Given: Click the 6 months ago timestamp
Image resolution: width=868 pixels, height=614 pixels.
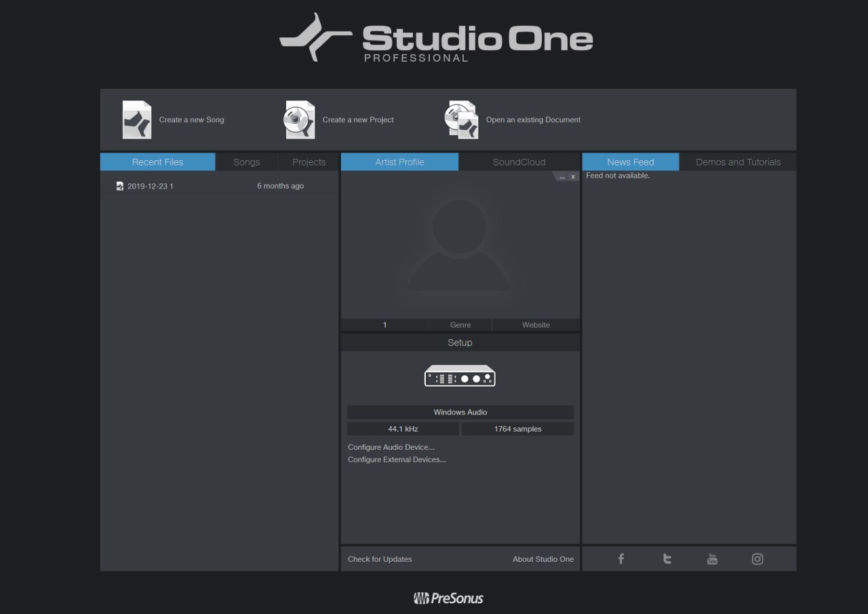Looking at the screenshot, I should click(280, 186).
